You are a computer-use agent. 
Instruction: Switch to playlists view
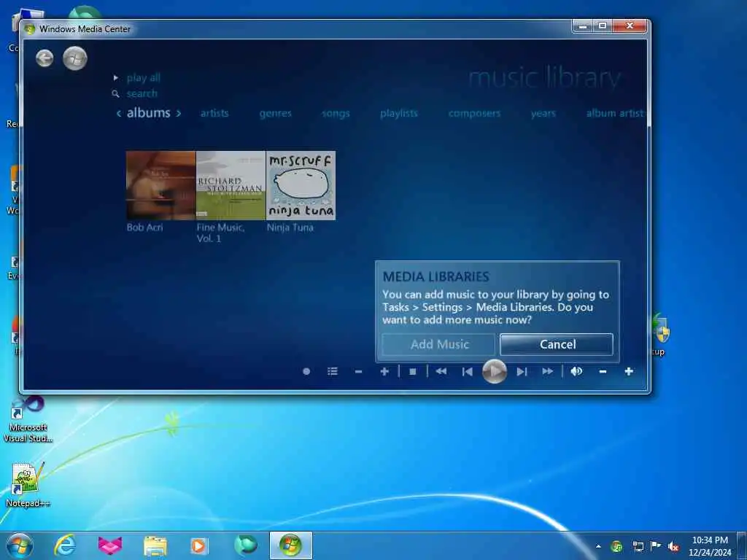399,113
